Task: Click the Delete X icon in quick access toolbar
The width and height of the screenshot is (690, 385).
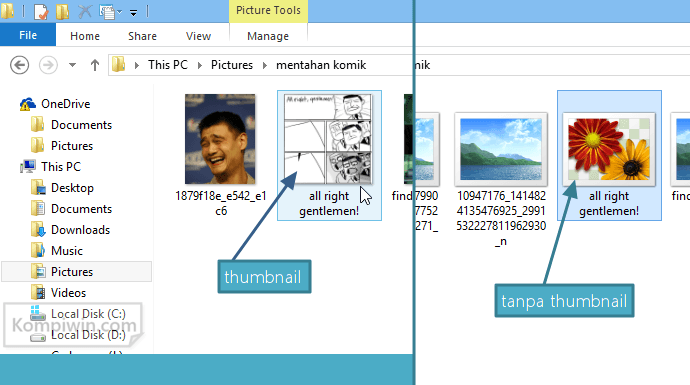Action: (x=84, y=11)
